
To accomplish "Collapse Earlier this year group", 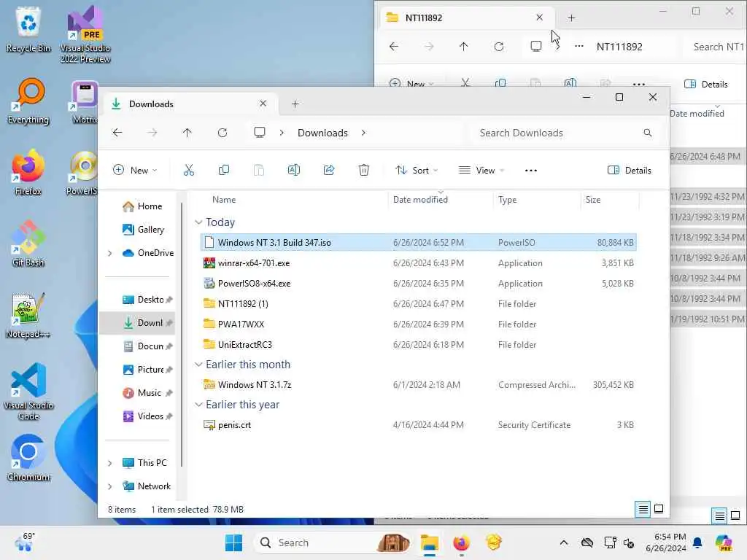I will 198,405.
